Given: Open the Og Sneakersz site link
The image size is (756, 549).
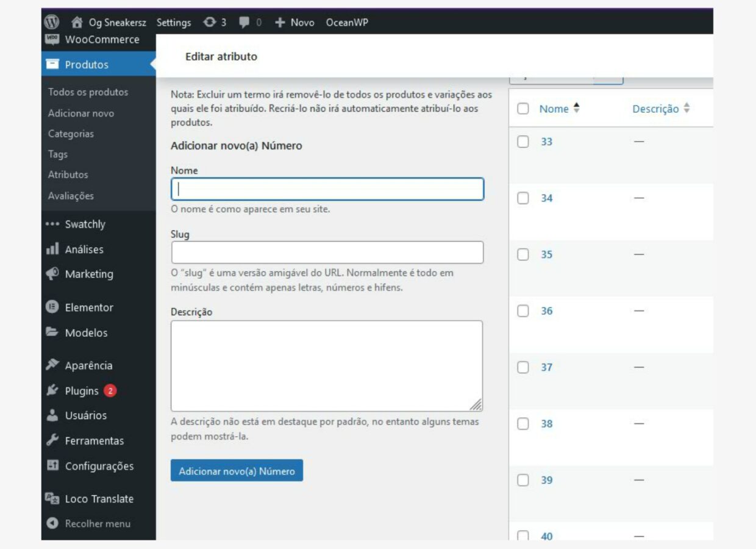Looking at the screenshot, I should pos(117,23).
